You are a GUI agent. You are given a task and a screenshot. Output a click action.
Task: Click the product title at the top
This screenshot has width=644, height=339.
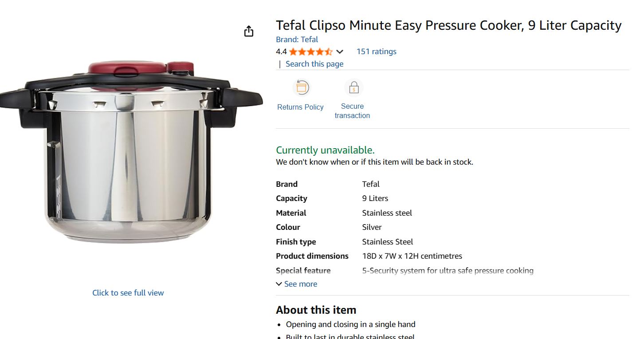448,25
